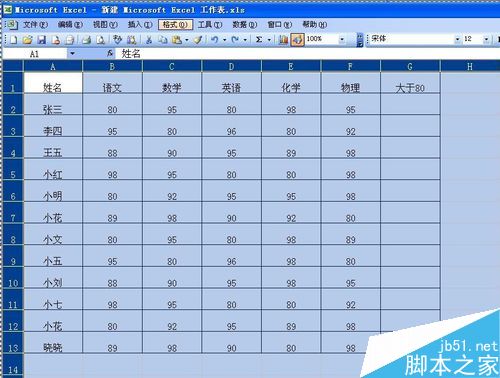Image resolution: width=500 pixels, height=378 pixels.
Task: Select row 5 header
Action: pyautogui.click(x=13, y=170)
